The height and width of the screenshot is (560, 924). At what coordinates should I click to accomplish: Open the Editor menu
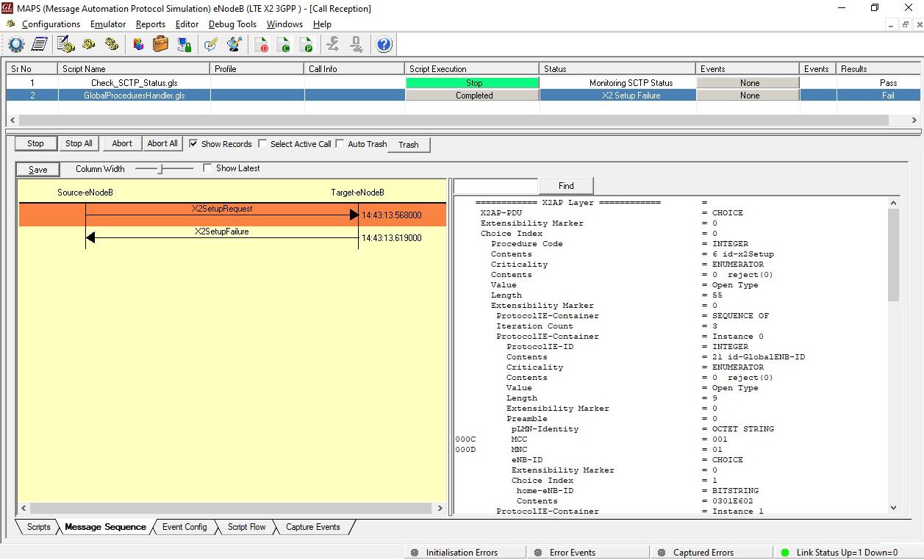click(x=187, y=24)
